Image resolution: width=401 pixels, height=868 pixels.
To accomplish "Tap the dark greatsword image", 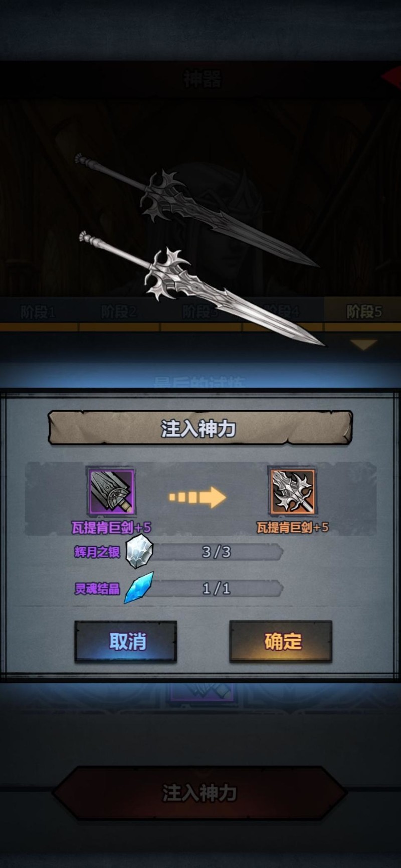I will (195, 209).
